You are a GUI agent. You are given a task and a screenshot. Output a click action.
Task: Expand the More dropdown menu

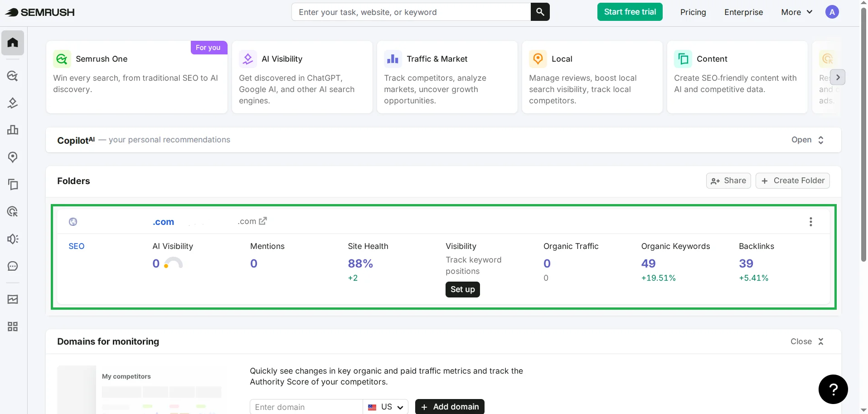[796, 12]
